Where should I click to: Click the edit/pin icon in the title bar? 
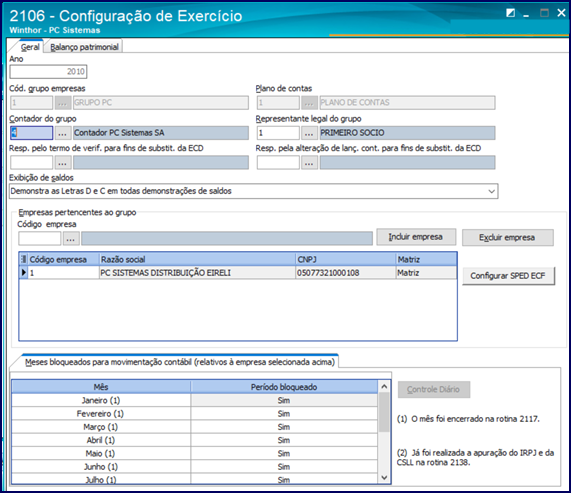510,13
